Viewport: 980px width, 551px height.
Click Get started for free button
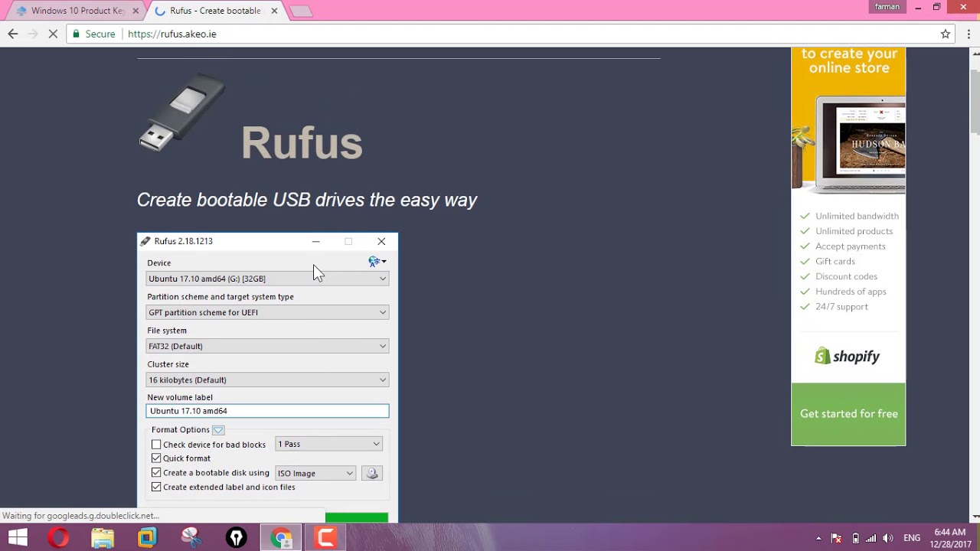pos(848,414)
